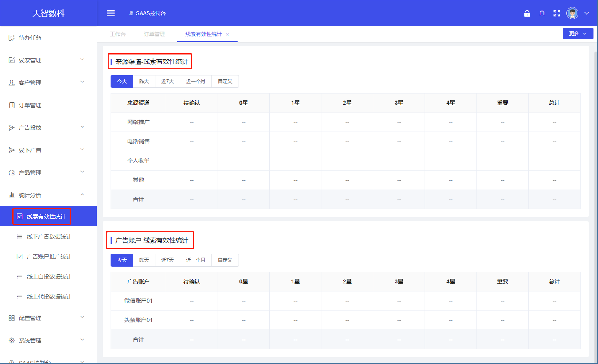
Task: Click the SAAS控制台 header icon
Action: [x=131, y=13]
